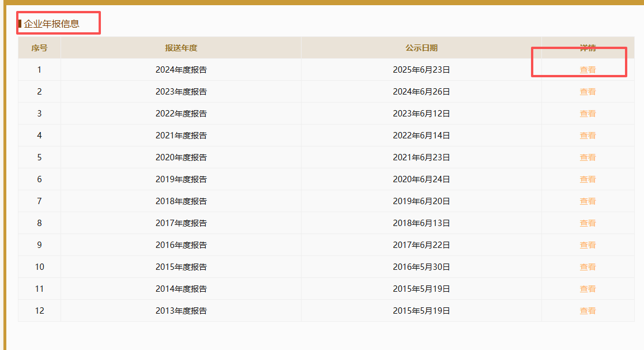
Task: Open 查看 link for 2016年度报告
Action: click(587, 245)
